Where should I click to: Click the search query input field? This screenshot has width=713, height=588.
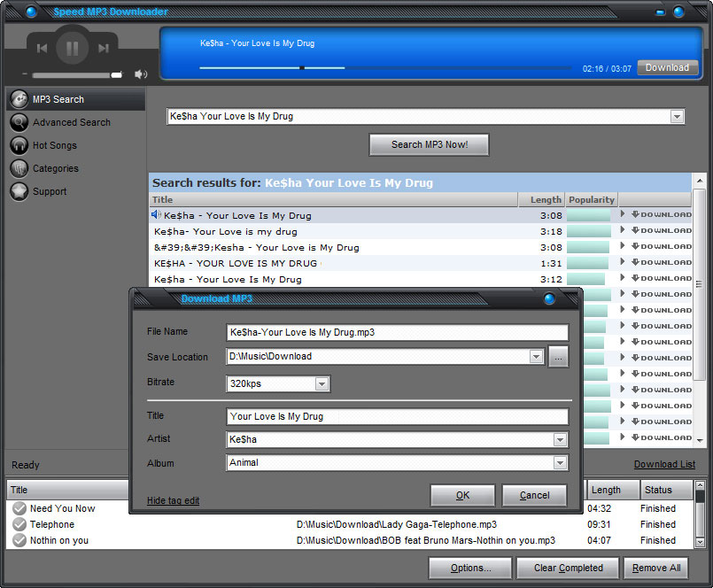point(418,116)
